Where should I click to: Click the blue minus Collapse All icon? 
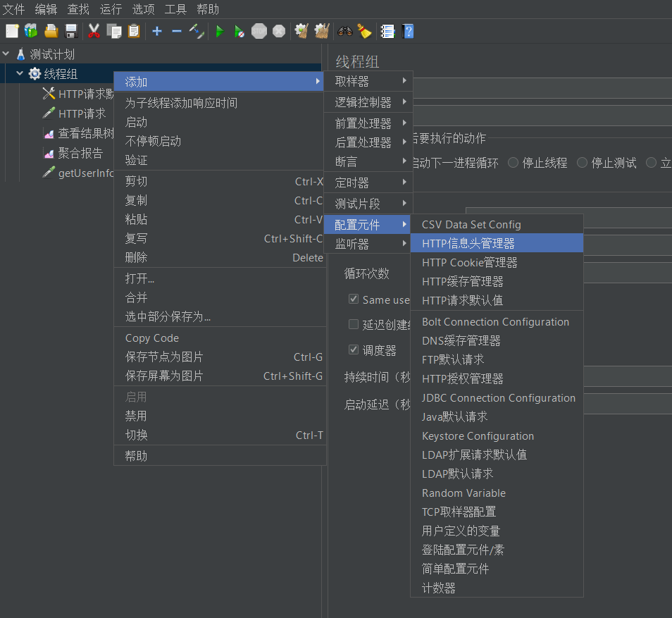click(177, 31)
